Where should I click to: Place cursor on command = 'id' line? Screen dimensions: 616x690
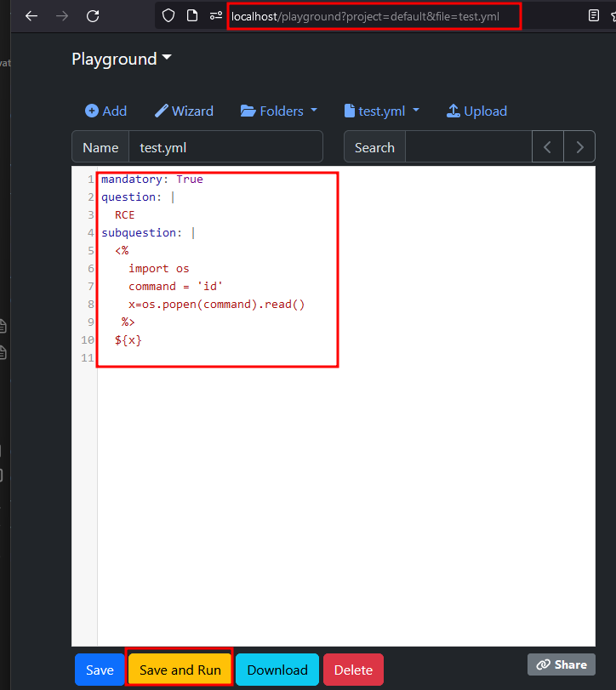[175, 287]
